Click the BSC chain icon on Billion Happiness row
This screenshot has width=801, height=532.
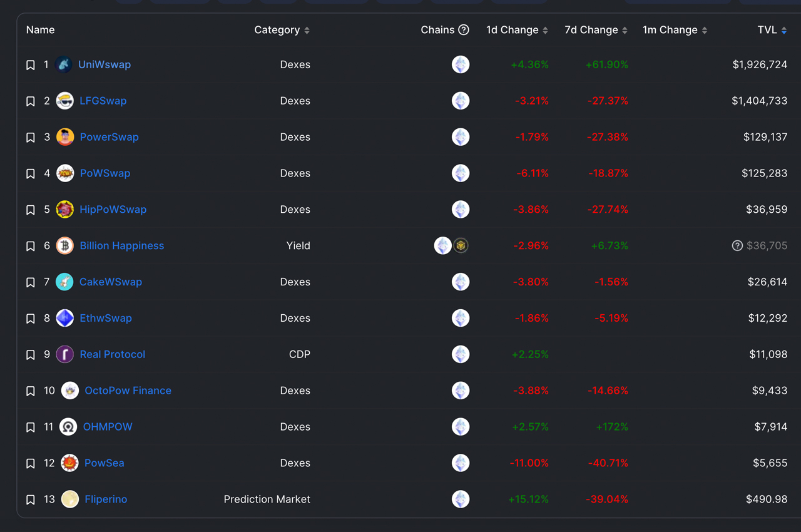[461, 245]
